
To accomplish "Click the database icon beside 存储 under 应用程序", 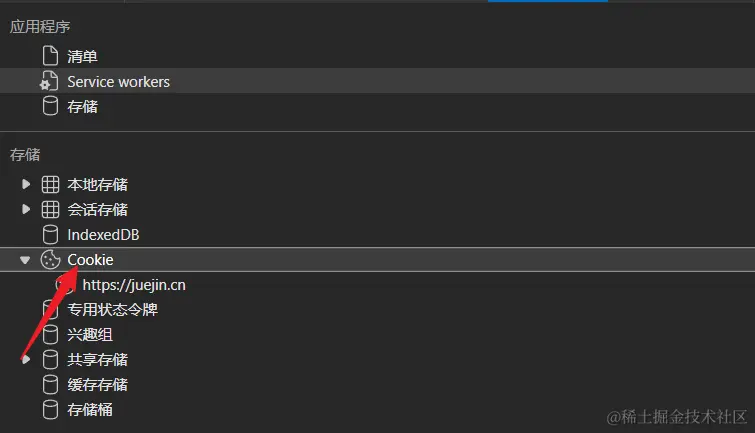I will (49, 107).
